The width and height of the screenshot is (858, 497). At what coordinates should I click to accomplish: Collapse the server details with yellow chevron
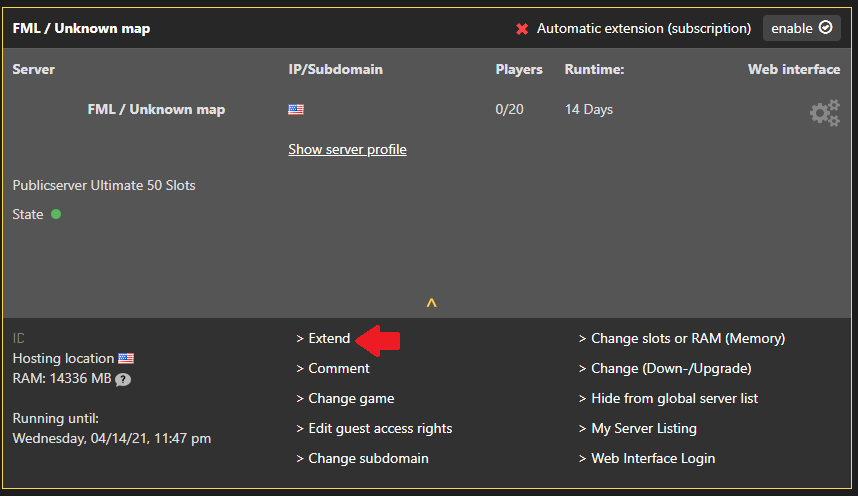(431, 302)
